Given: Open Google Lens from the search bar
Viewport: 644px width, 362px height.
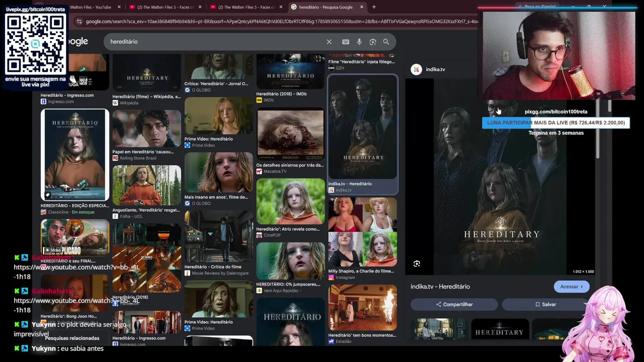Looking at the screenshot, I should (373, 42).
